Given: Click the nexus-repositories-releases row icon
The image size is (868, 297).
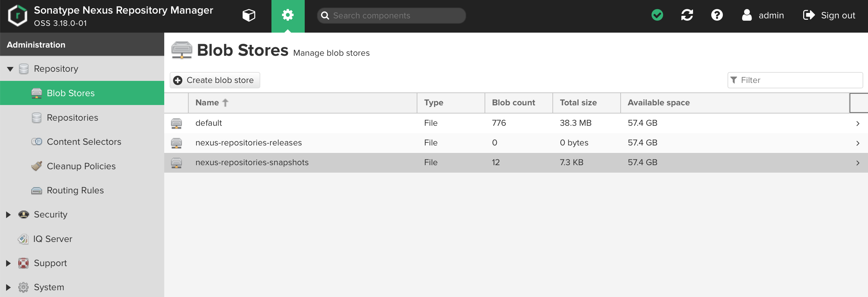Looking at the screenshot, I should [176, 143].
